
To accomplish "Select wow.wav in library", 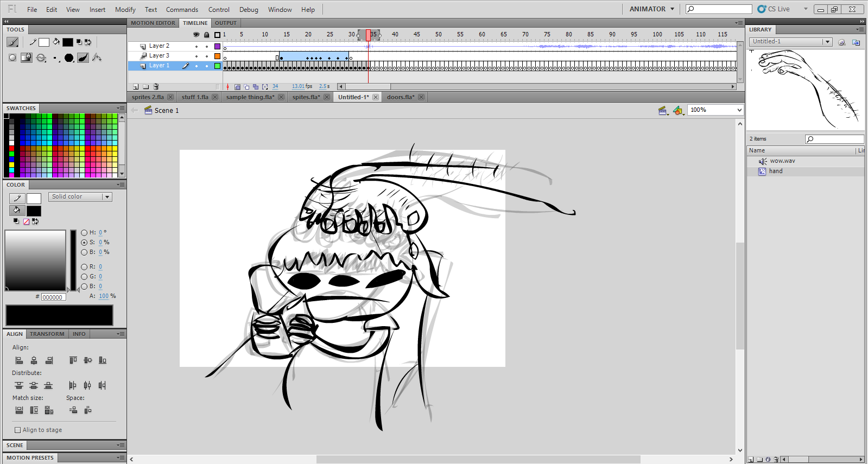I will (782, 161).
